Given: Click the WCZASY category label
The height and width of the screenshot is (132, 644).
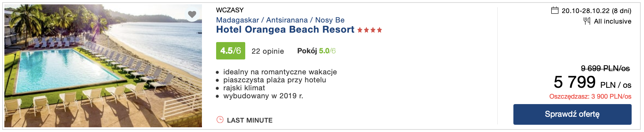Looking at the screenshot, I should (x=230, y=10).
